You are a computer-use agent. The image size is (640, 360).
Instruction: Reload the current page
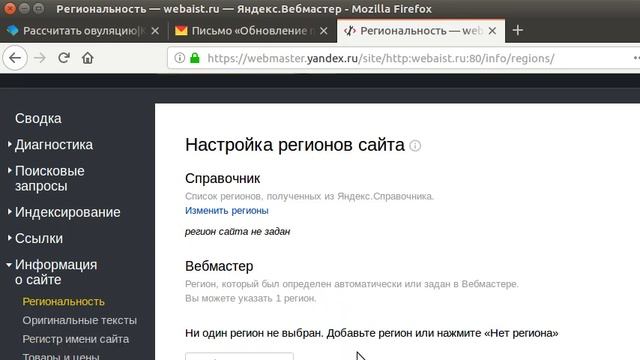(x=64, y=58)
